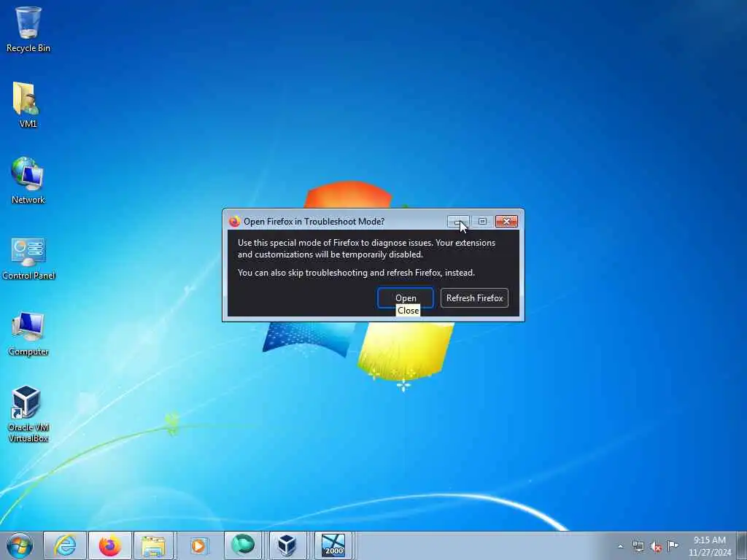747x560 pixels.
Task: Click the muted volume tray icon
Action: [x=656, y=547]
